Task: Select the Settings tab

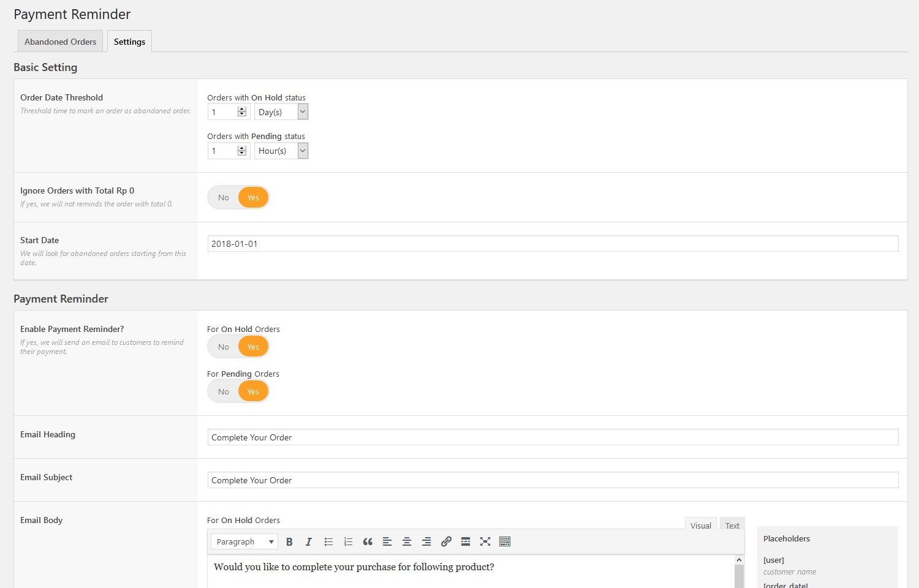Action: point(129,42)
